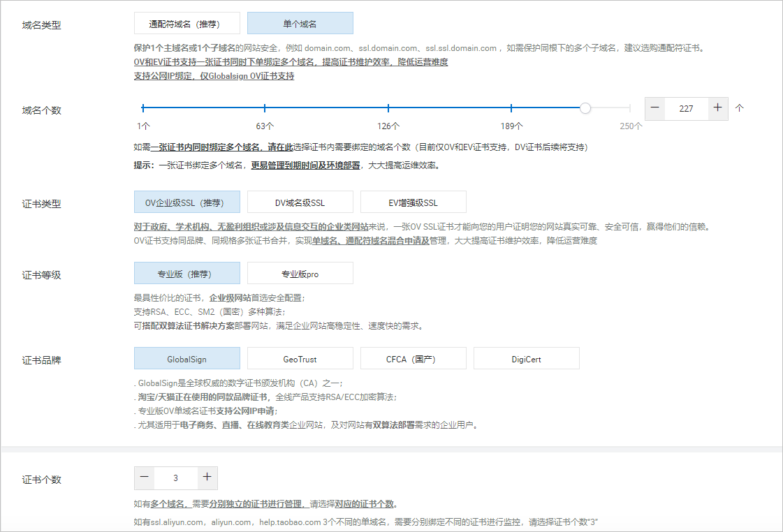783x532 pixels.
Task: Click plus to increase certificate count
Action: click(x=207, y=478)
